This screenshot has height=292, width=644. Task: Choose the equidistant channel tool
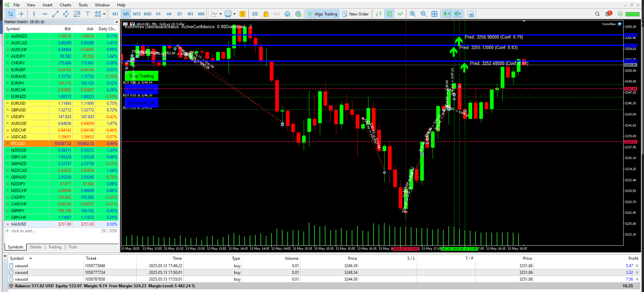(66, 14)
